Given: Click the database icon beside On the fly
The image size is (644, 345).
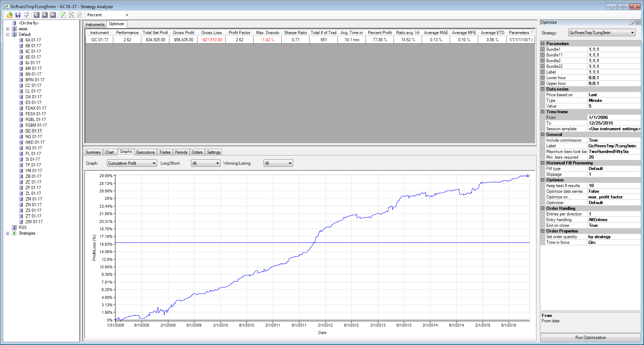Looking at the screenshot, I should tap(14, 23).
